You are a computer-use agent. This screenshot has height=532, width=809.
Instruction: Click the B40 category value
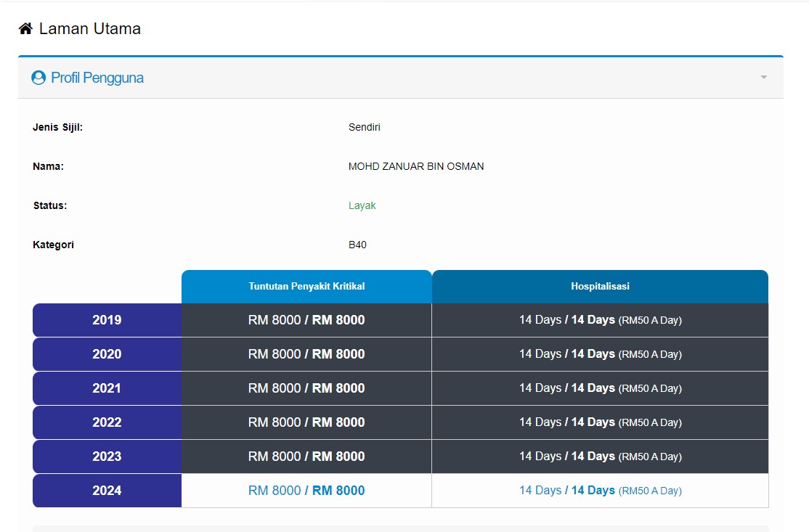click(x=357, y=245)
